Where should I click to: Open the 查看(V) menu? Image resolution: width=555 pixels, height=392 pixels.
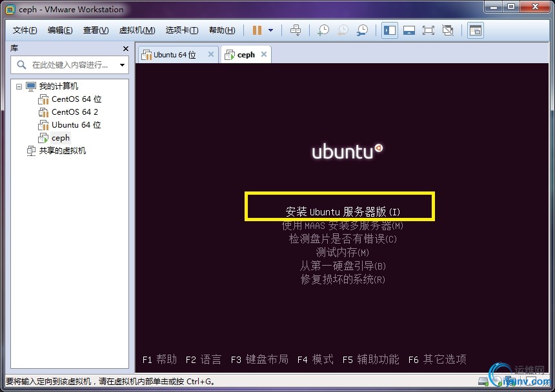pos(96,30)
